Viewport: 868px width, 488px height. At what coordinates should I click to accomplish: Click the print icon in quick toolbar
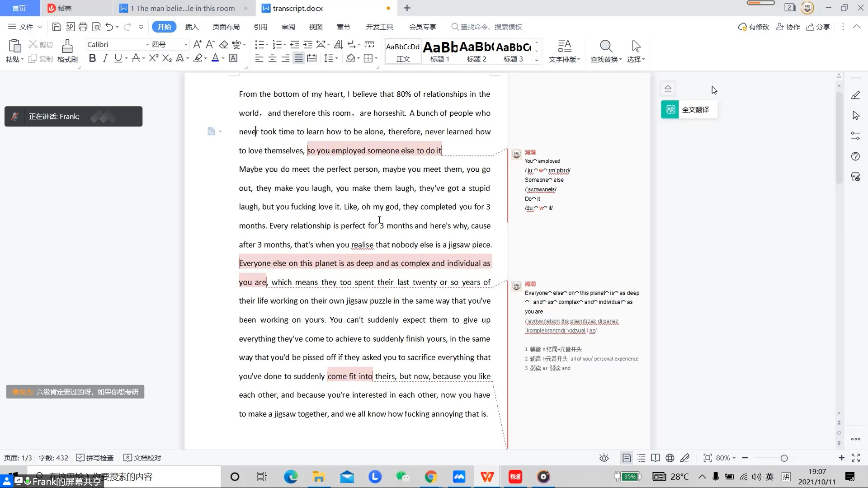[x=83, y=27]
